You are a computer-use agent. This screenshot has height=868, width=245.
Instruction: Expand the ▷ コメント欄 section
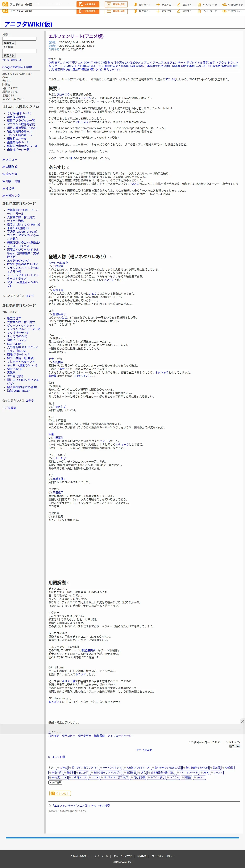(56, 757)
